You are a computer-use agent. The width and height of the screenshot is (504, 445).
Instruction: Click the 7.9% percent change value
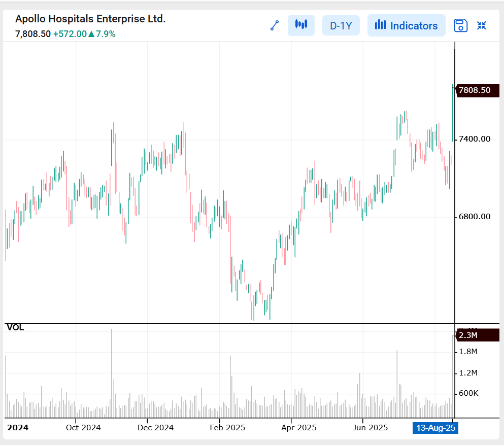(x=106, y=34)
